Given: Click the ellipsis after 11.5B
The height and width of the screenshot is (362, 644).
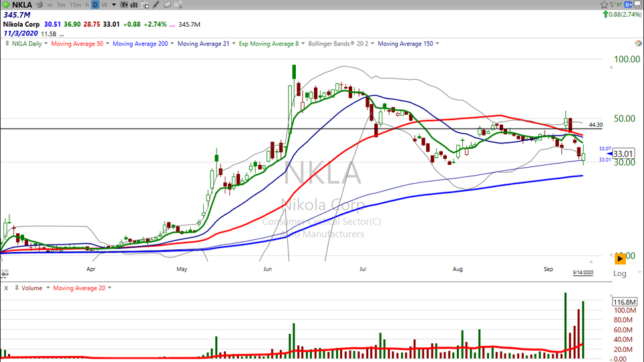Looking at the screenshot, I should 62,34.
